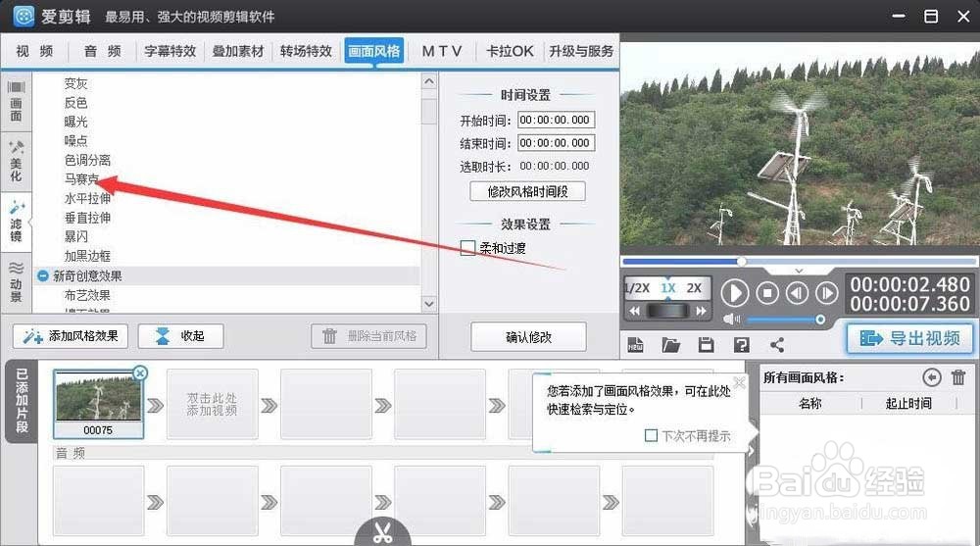Switch to the 转场特效 tab
Image resolution: width=980 pixels, height=546 pixels.
click(306, 51)
